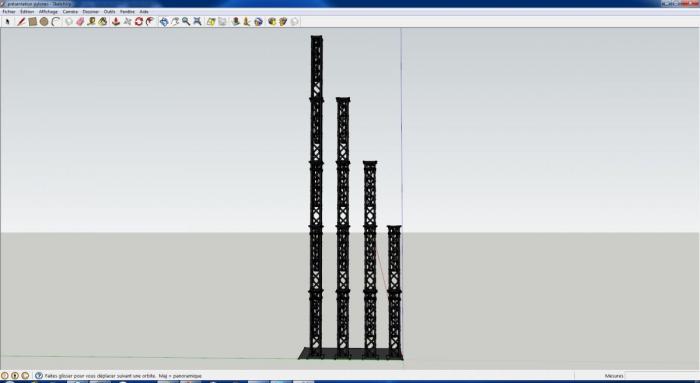This screenshot has height=383, width=700.
Task: Activate the Offset tool
Action: (x=150, y=21)
